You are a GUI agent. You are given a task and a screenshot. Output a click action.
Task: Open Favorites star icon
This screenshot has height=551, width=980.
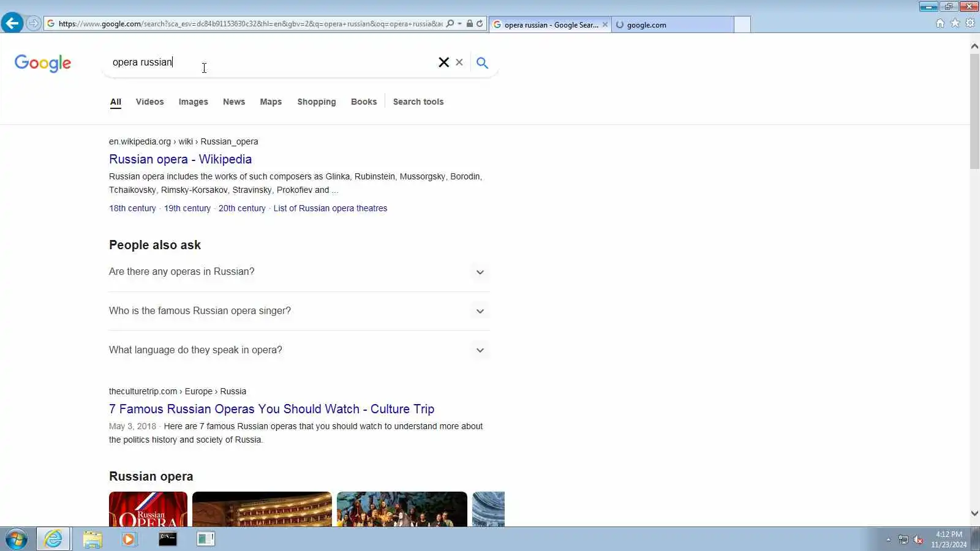tap(955, 23)
